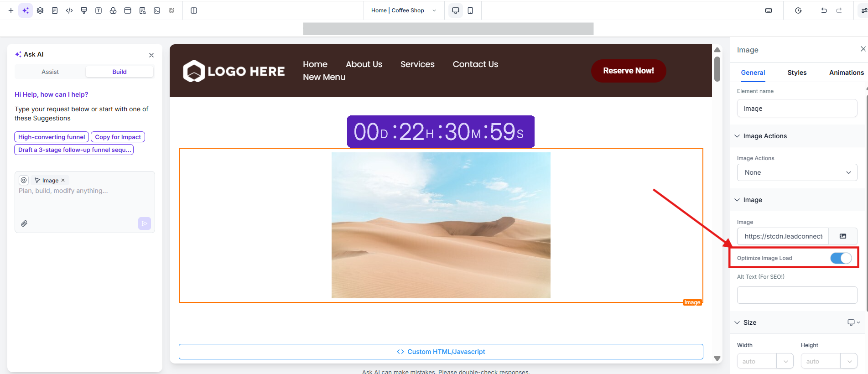
Task: Open the version history clock icon
Action: 798,10
